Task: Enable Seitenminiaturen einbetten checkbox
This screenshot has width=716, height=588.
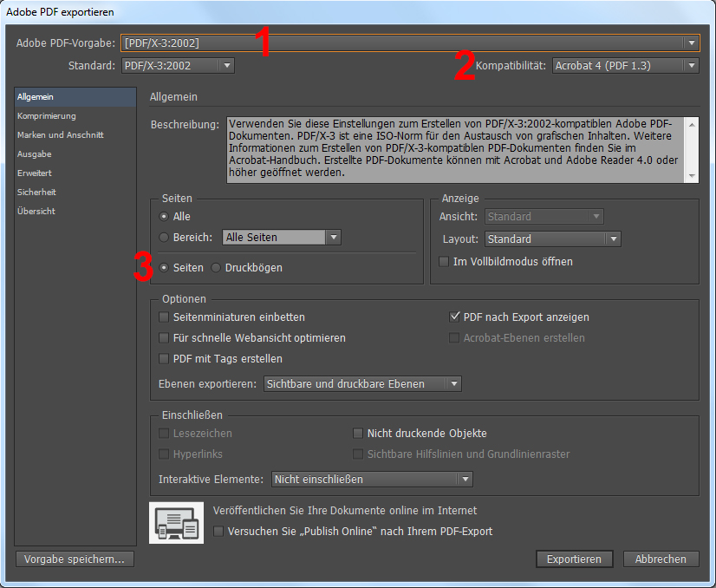Action: coord(165,317)
